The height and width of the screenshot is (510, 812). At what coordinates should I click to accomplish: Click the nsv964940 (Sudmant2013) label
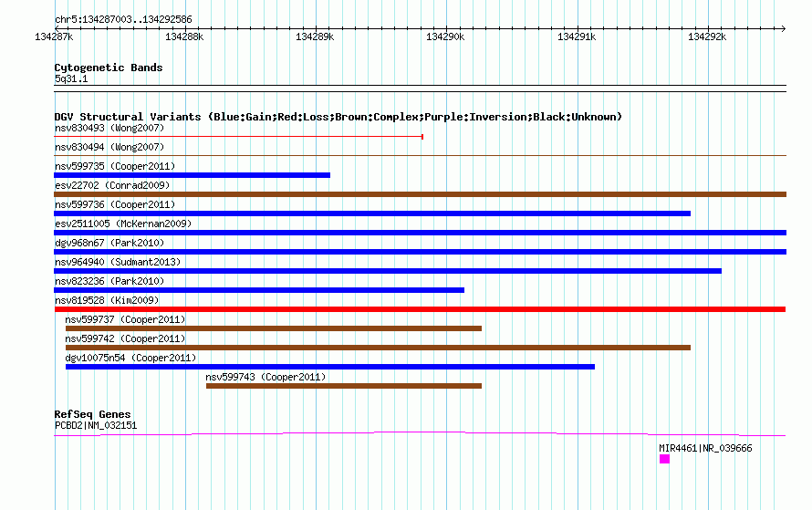118,262
